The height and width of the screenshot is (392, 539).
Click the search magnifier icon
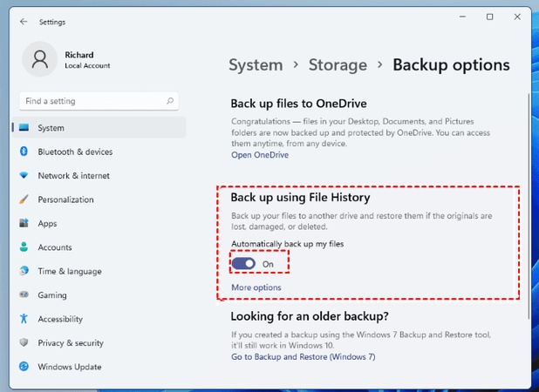(170, 101)
